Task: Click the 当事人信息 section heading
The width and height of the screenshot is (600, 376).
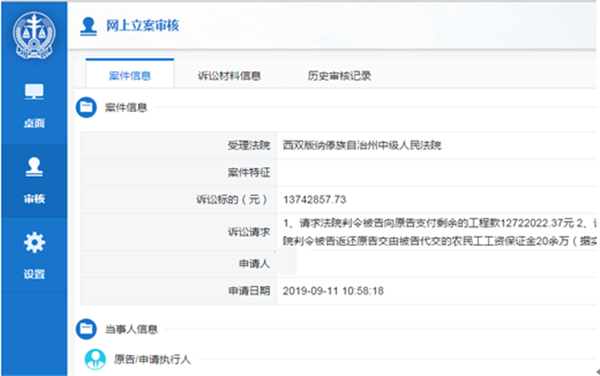Action: click(x=132, y=329)
